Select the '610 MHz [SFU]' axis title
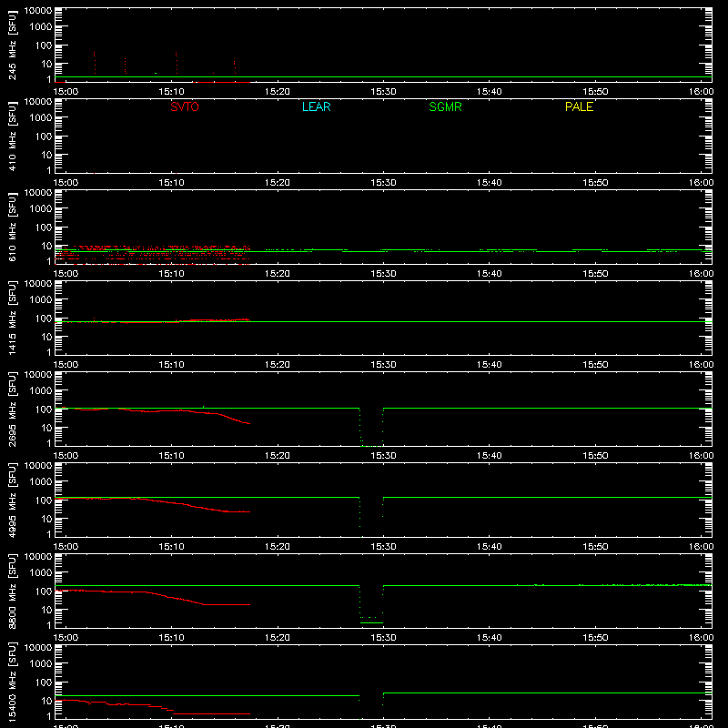 pyautogui.click(x=12, y=227)
